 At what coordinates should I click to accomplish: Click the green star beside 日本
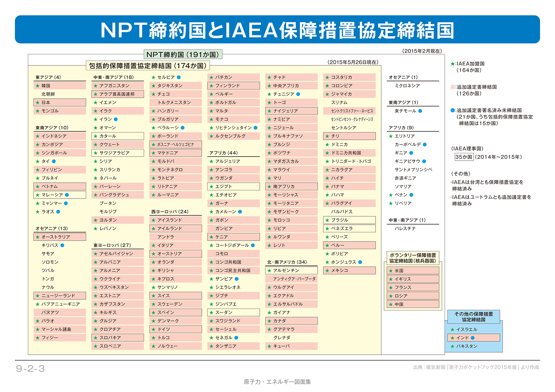[x=38, y=102]
